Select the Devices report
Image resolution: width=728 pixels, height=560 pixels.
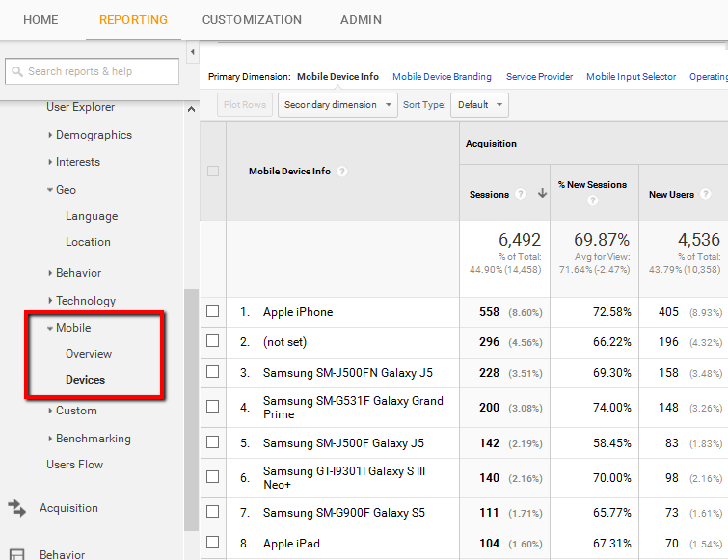coord(86,380)
